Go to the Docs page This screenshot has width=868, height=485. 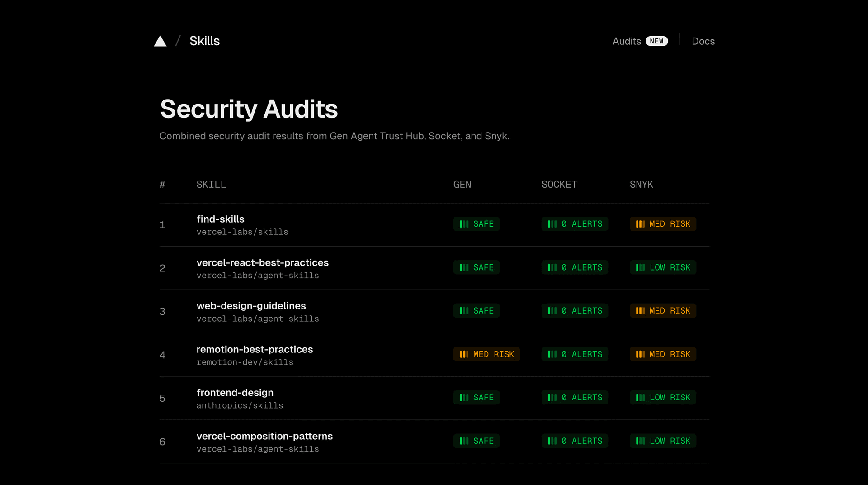click(x=703, y=41)
